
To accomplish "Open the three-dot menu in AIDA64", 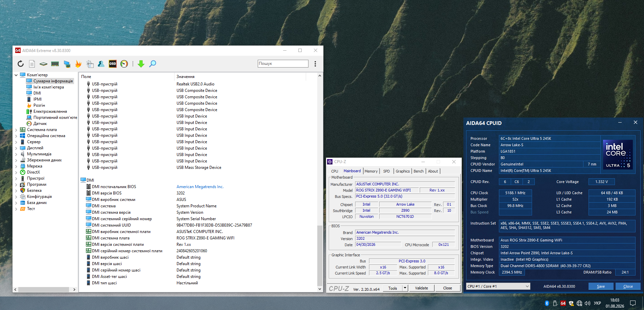I will tap(315, 64).
